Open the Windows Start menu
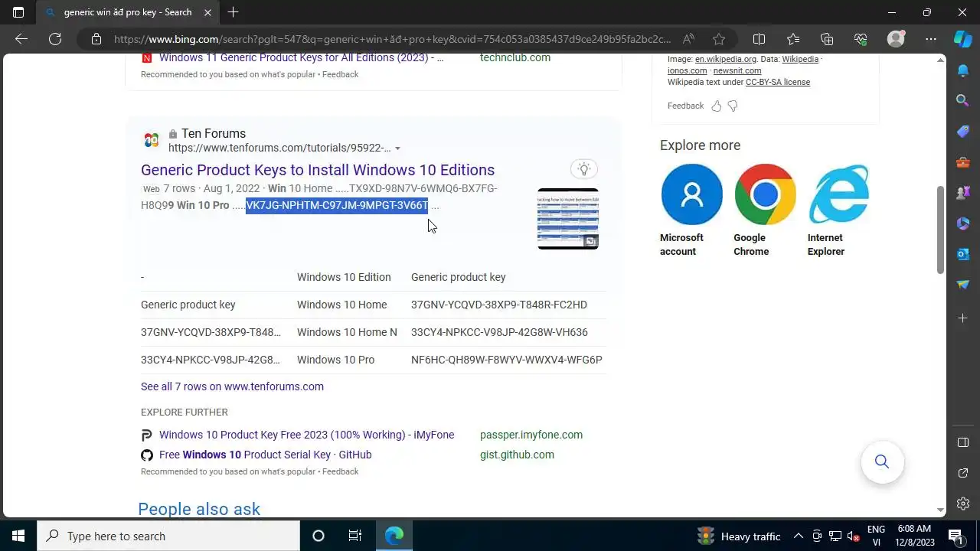This screenshot has width=980, height=551. point(18,536)
